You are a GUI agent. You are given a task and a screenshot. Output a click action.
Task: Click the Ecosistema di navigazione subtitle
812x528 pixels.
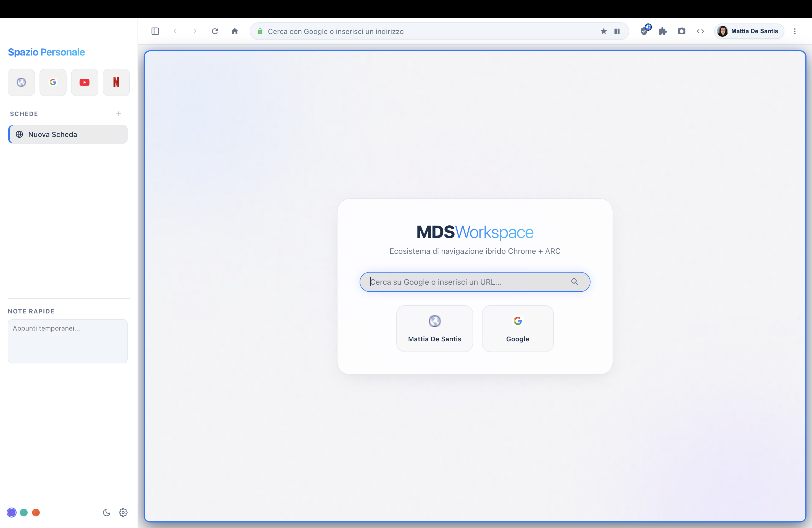[475, 251]
